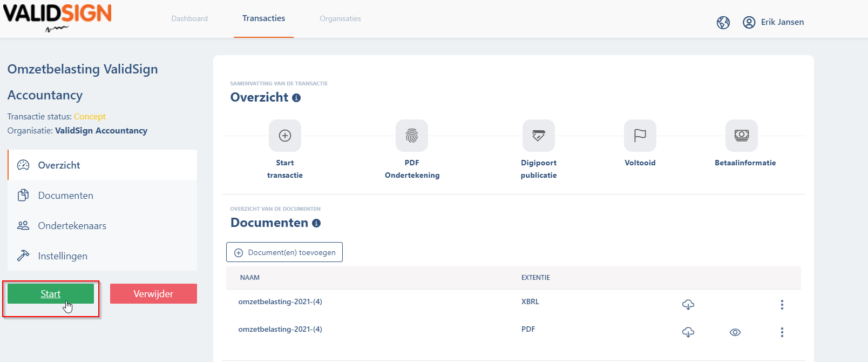The image size is (868, 362).
Task: Open the XBRL row three-dot menu
Action: coord(782,305)
